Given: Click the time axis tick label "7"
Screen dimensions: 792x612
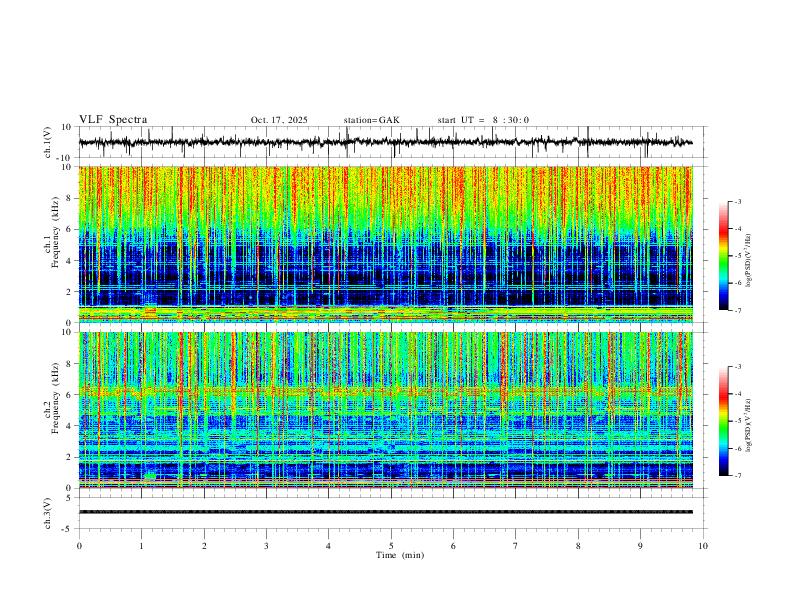Looking at the screenshot, I should [x=516, y=546].
